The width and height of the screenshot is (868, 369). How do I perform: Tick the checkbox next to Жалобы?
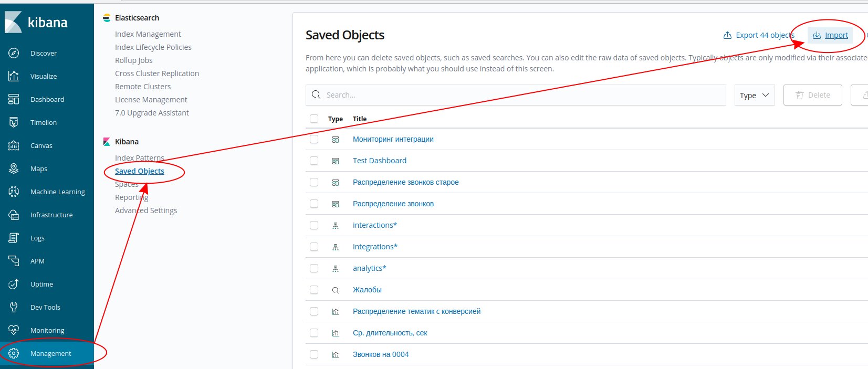[314, 290]
